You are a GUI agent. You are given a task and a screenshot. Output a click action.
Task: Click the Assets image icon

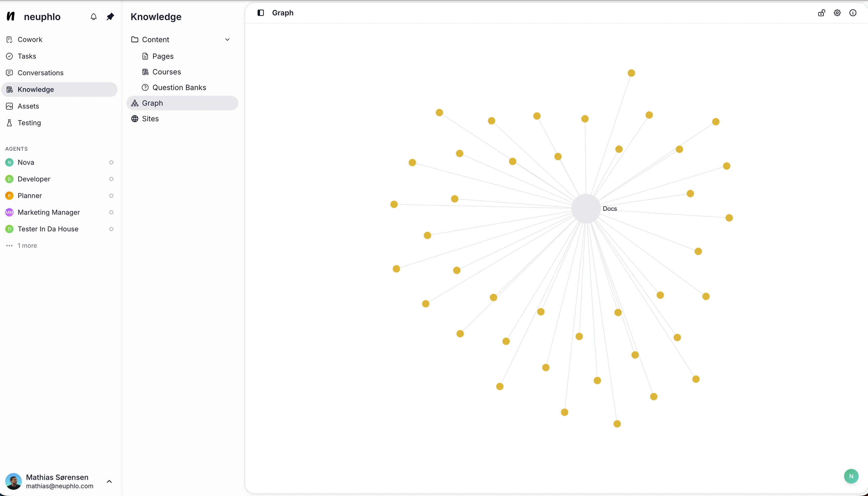click(x=10, y=106)
